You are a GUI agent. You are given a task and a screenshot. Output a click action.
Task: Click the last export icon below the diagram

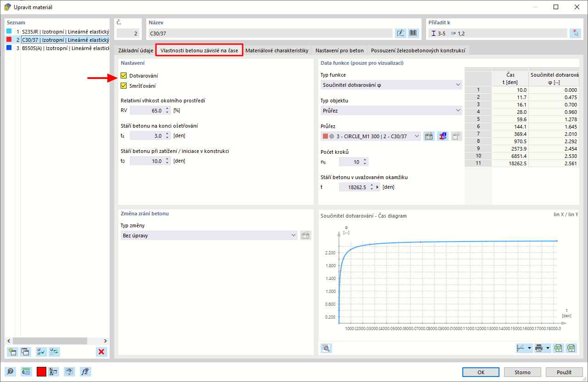click(571, 348)
